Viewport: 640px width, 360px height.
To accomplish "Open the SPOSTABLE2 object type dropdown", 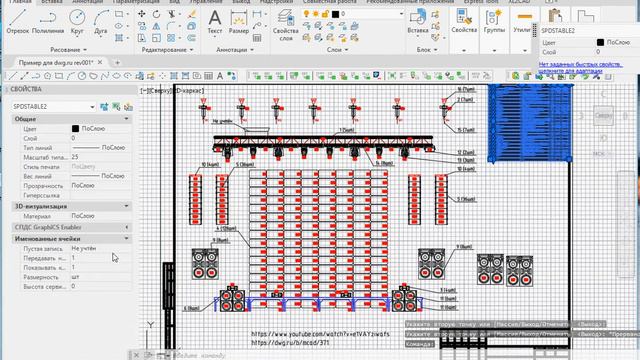I will 92,107.
